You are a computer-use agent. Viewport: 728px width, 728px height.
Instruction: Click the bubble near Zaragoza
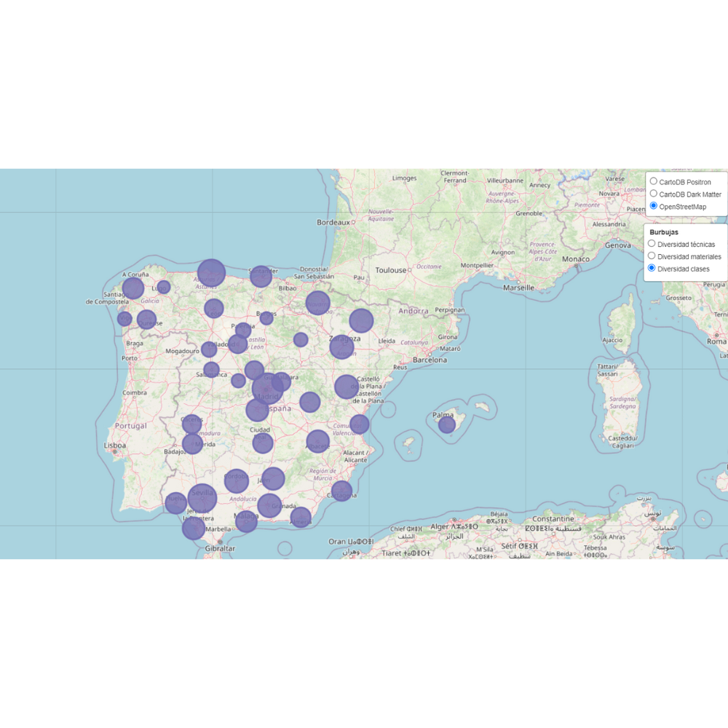[x=344, y=348]
